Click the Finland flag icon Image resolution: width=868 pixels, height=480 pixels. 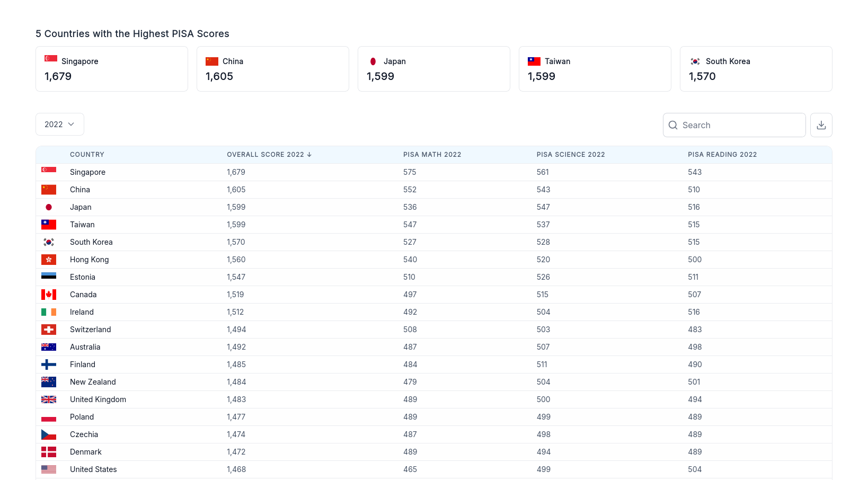(49, 365)
